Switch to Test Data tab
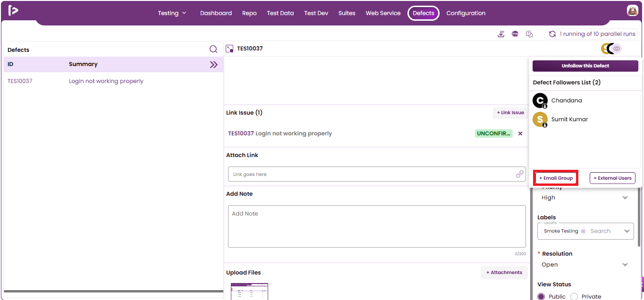The image size is (644, 300). [280, 13]
